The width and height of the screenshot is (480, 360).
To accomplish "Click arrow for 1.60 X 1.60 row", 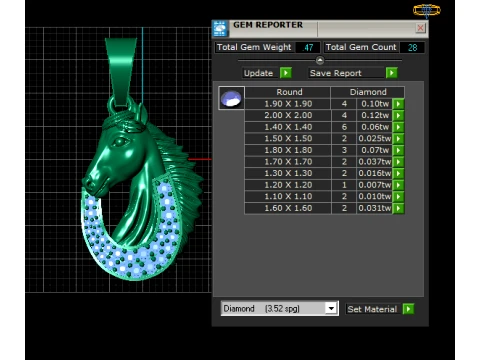I will point(398,208).
